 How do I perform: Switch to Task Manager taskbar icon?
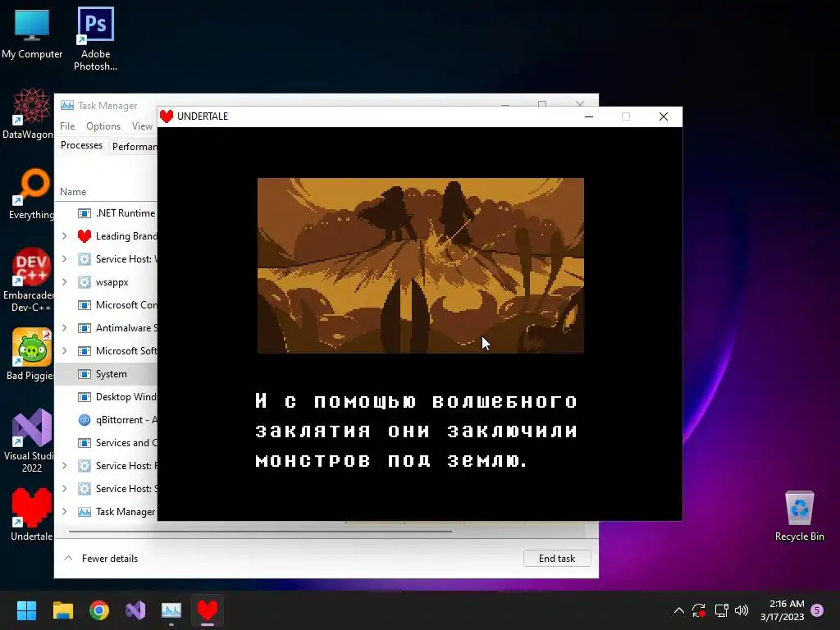[171, 610]
